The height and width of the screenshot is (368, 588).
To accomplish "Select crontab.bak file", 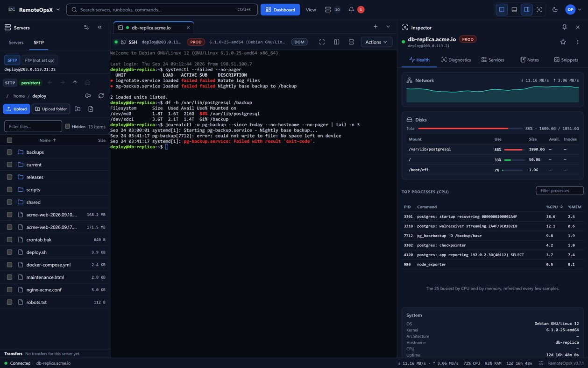I will point(55,239).
